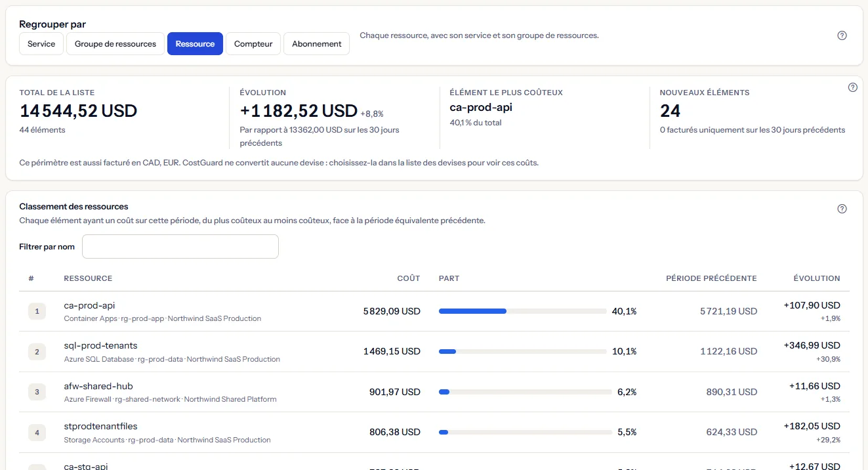The width and height of the screenshot is (868, 470).
Task: Click the "24" new elements count
Action: point(670,111)
